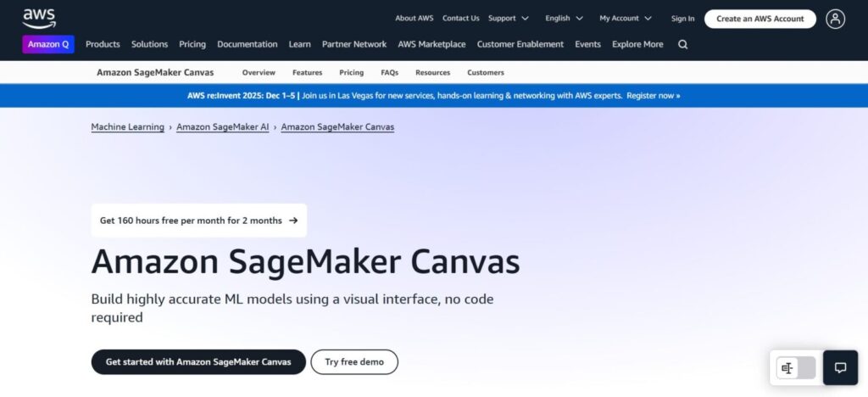
Task: Click the Sign In link
Action: pyautogui.click(x=682, y=19)
